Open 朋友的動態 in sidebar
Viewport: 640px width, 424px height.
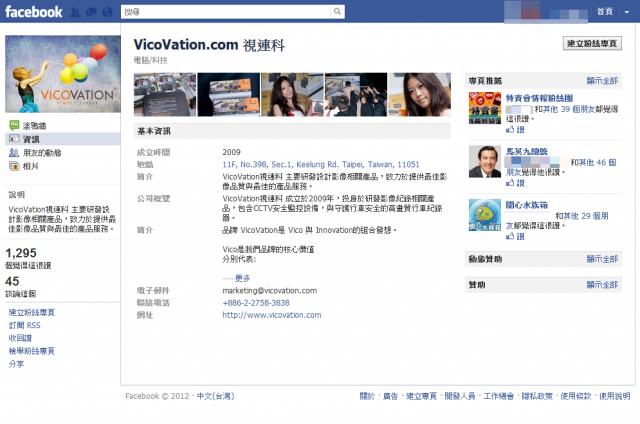pos(42,153)
